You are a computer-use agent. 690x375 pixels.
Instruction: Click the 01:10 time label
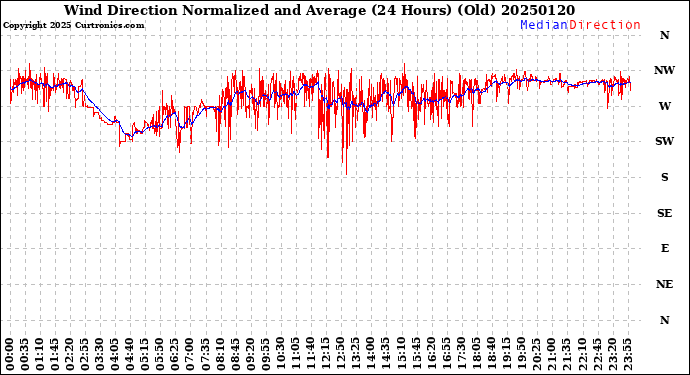(x=40, y=354)
